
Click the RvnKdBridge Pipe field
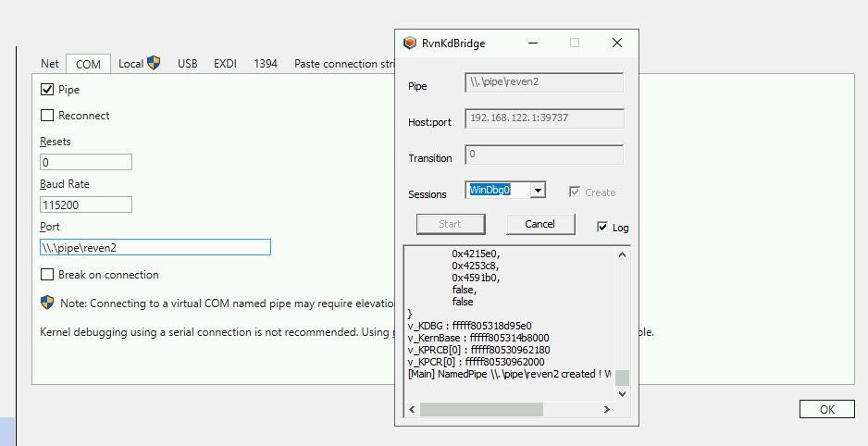(x=544, y=82)
